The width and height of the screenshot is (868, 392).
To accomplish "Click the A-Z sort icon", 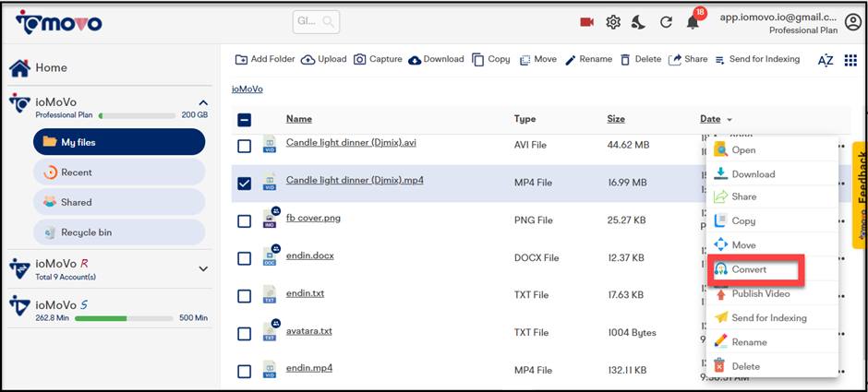I will coord(826,60).
